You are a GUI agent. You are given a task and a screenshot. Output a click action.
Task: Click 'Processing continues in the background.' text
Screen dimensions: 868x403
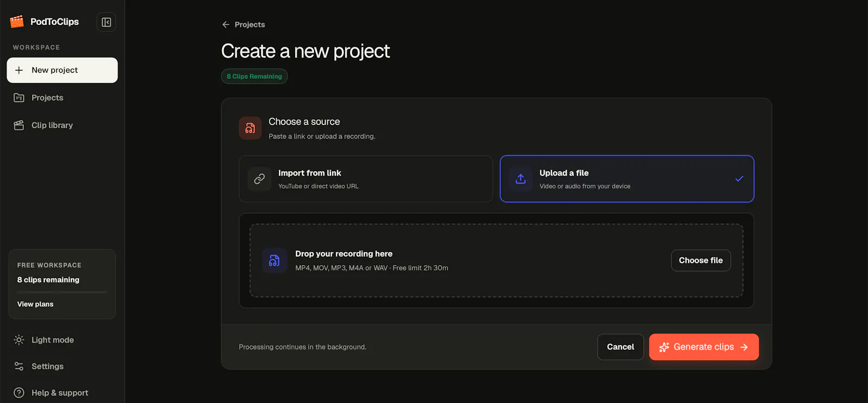[x=303, y=347]
